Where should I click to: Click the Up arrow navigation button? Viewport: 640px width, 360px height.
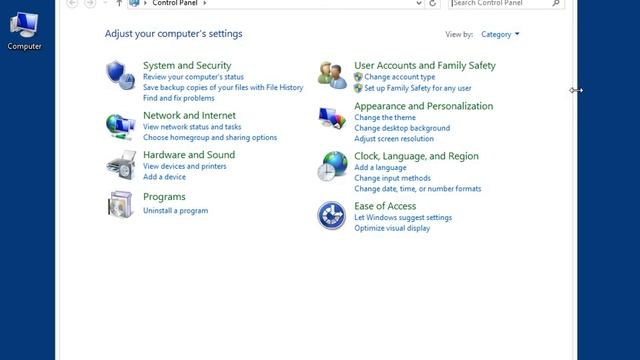[x=119, y=3]
